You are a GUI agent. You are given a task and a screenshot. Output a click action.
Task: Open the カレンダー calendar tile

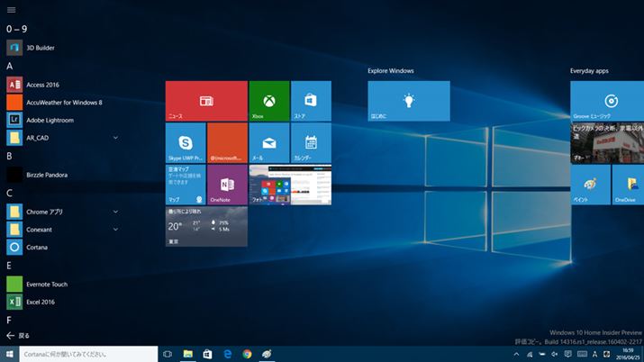[310, 143]
